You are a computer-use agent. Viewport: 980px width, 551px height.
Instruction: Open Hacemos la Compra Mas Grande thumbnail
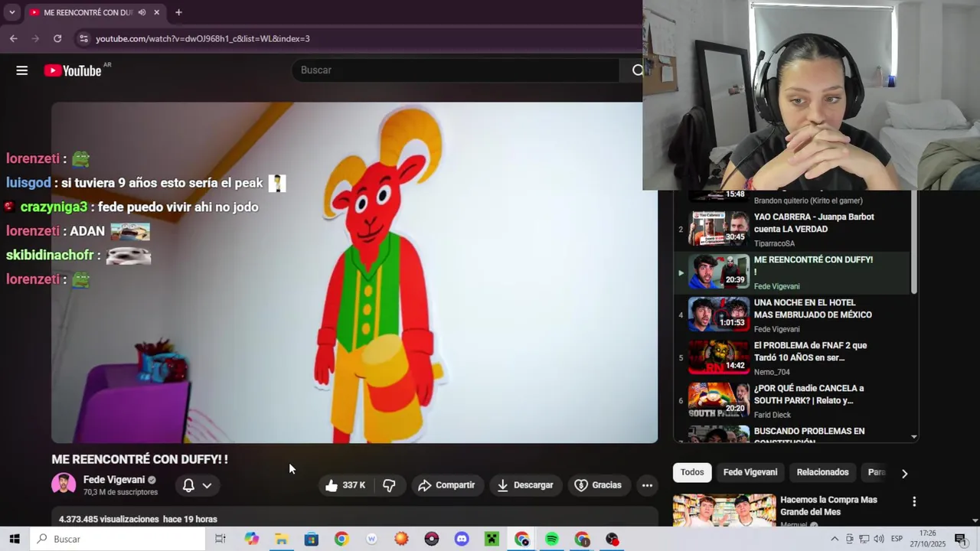click(724, 511)
